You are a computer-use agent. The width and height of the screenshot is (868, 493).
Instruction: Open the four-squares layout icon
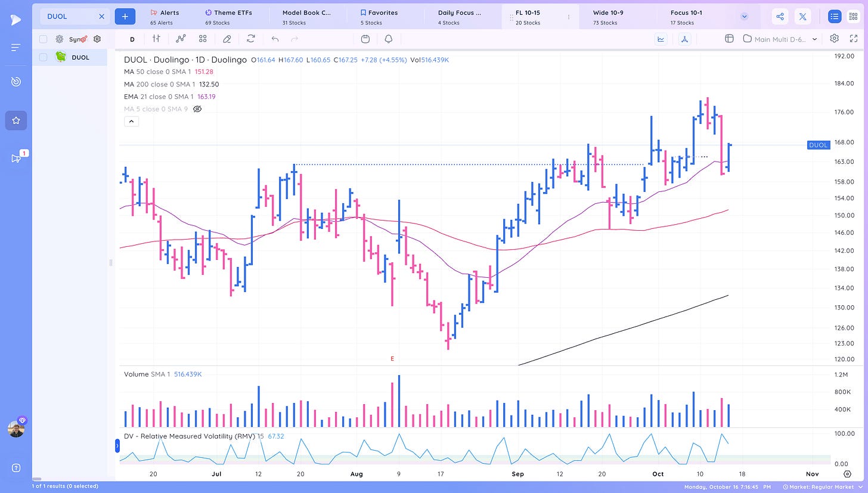pyautogui.click(x=203, y=39)
